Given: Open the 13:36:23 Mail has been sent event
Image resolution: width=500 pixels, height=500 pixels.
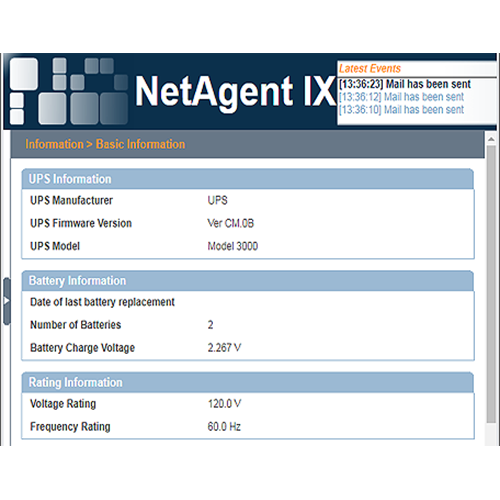Looking at the screenshot, I should tap(405, 84).
